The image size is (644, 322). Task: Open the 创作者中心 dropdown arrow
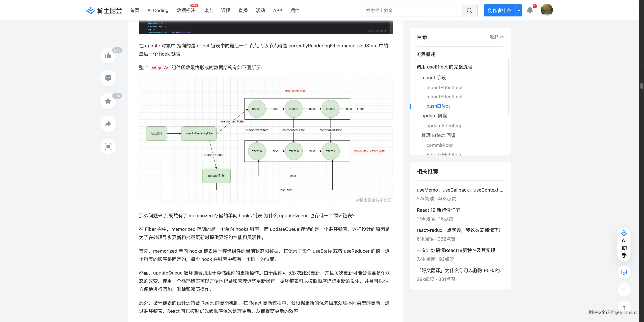coord(519,10)
